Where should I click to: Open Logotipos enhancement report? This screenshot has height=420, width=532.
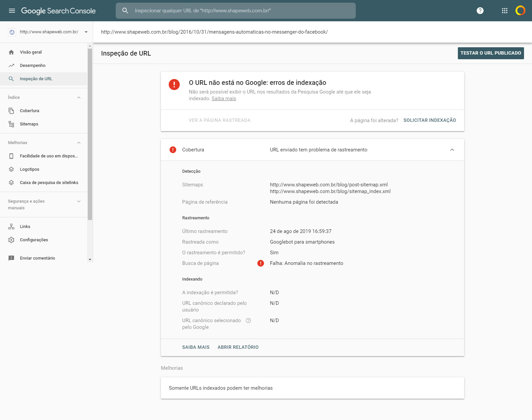point(44,169)
